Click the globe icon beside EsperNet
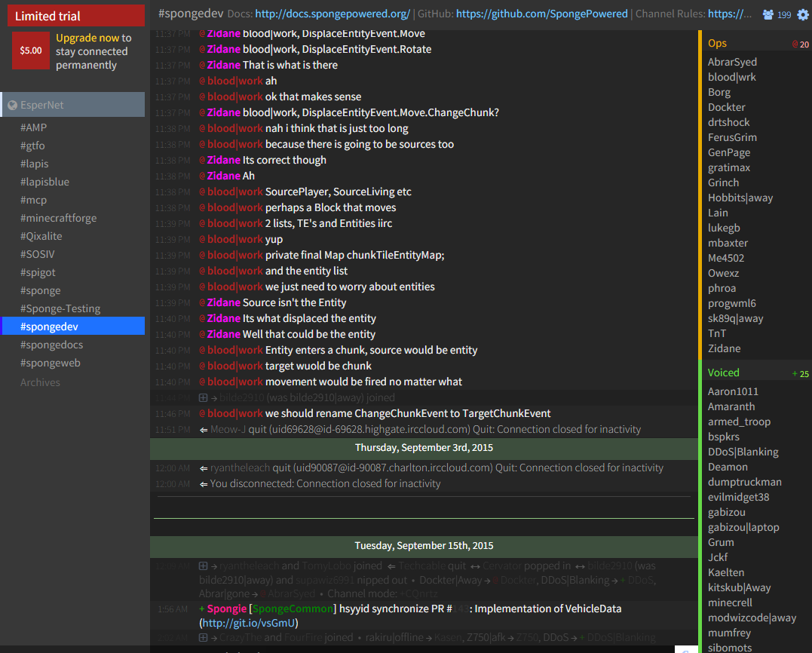The width and height of the screenshot is (812, 653). point(12,105)
